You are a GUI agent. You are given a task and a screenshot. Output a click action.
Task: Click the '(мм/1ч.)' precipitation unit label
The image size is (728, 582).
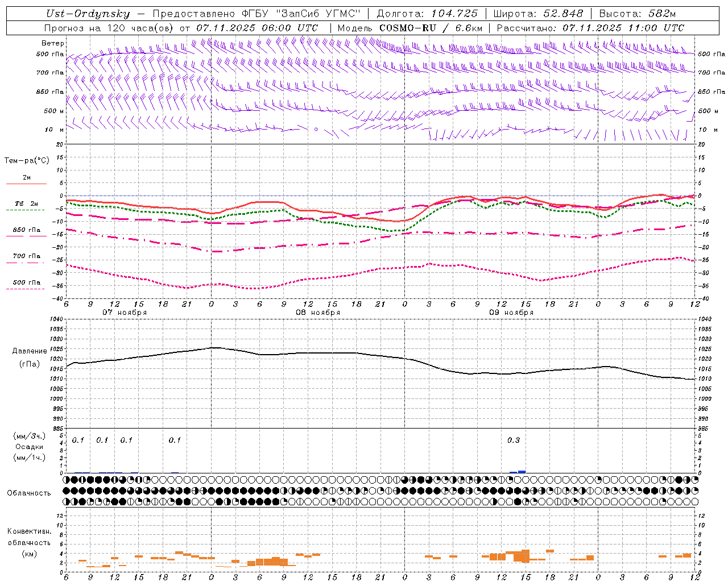(x=30, y=458)
